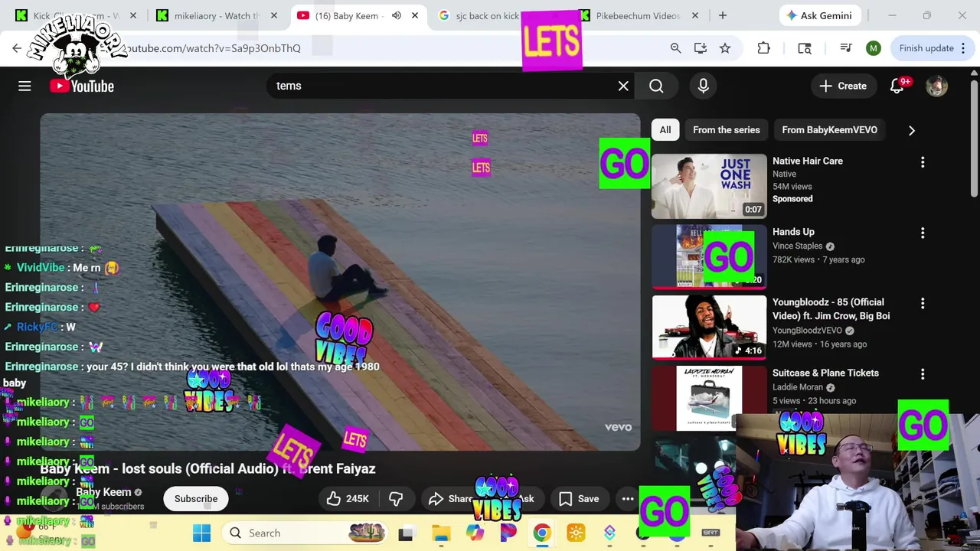
Task: Select the All filter chip
Action: 665,130
